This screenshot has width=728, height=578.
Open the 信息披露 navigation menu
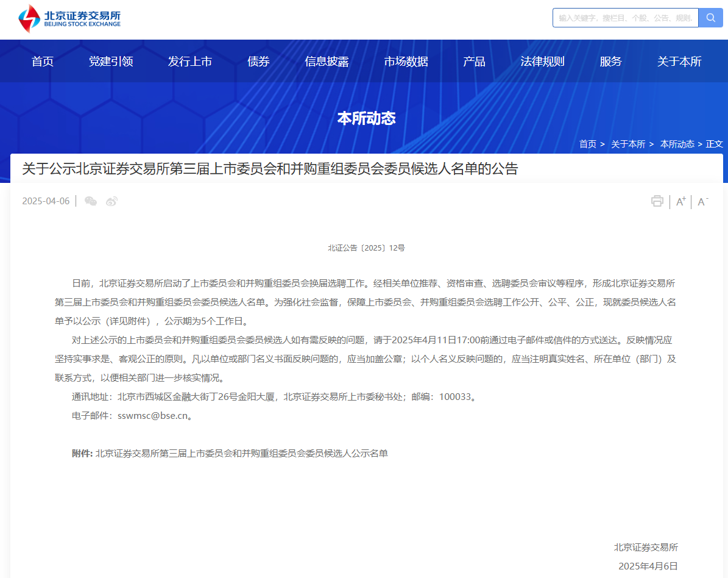click(x=327, y=62)
